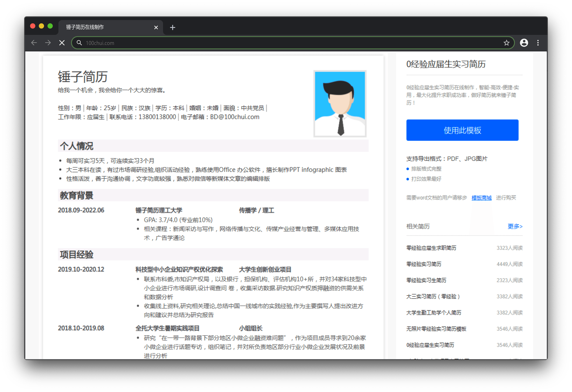Click the browser forward arrow
This screenshot has height=392, width=572.
point(48,43)
